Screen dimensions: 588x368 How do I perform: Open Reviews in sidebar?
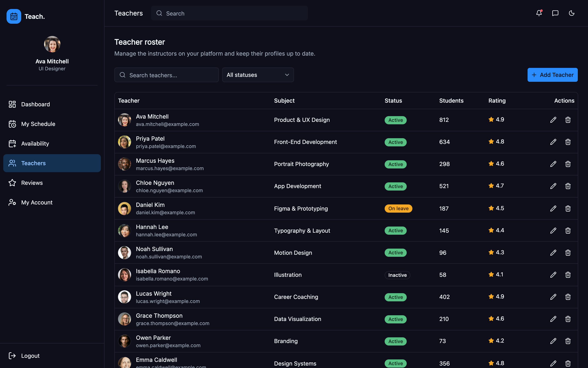pyautogui.click(x=52, y=183)
